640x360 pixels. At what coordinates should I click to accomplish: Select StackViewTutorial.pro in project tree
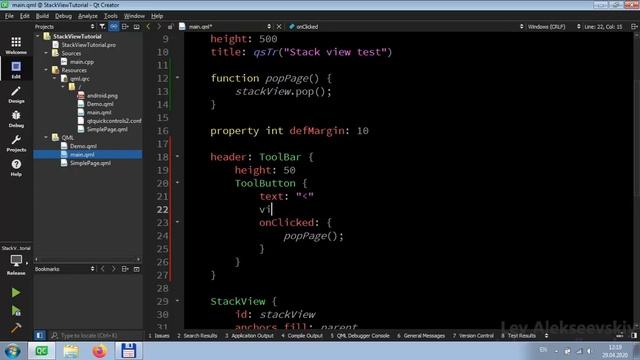tap(88, 45)
